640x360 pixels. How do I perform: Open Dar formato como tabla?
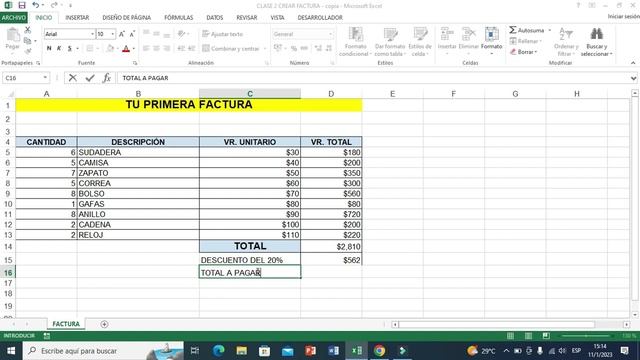click(x=390, y=42)
